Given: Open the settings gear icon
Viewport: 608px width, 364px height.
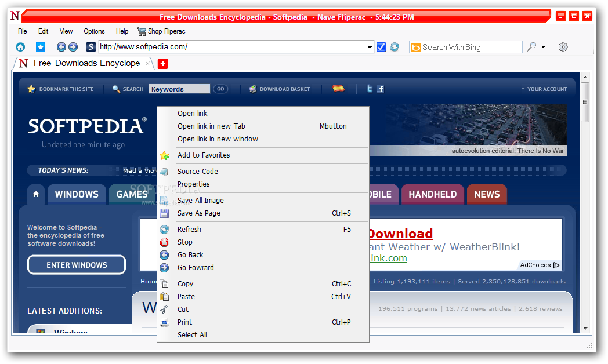Looking at the screenshot, I should pos(563,47).
